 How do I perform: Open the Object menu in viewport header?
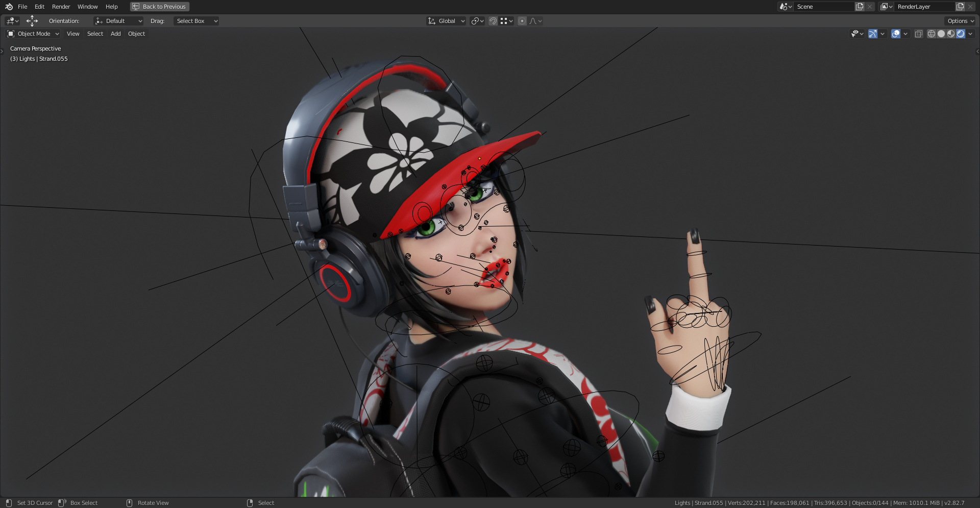[x=136, y=34]
